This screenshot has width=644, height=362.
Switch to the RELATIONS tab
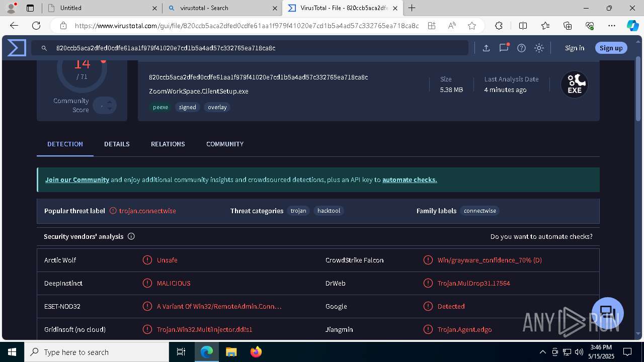coord(168,144)
